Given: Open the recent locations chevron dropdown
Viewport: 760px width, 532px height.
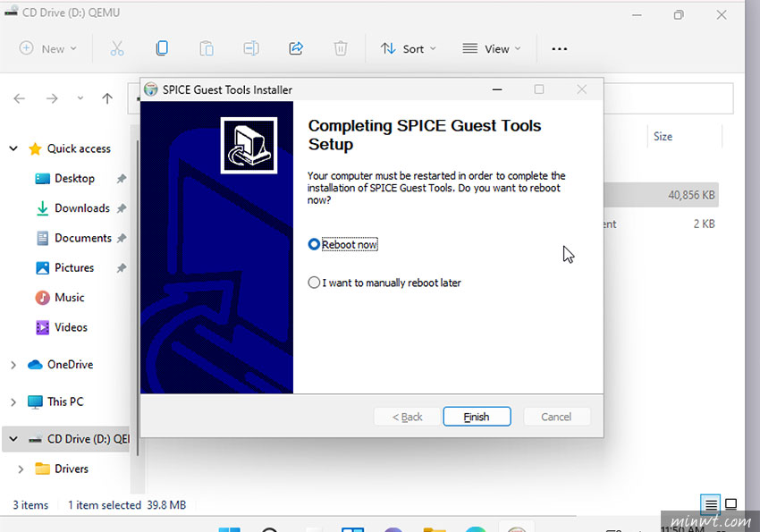Looking at the screenshot, I should pos(80,98).
